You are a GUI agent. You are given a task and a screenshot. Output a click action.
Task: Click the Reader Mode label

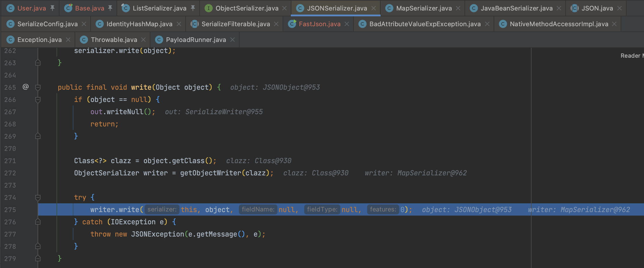pos(632,56)
